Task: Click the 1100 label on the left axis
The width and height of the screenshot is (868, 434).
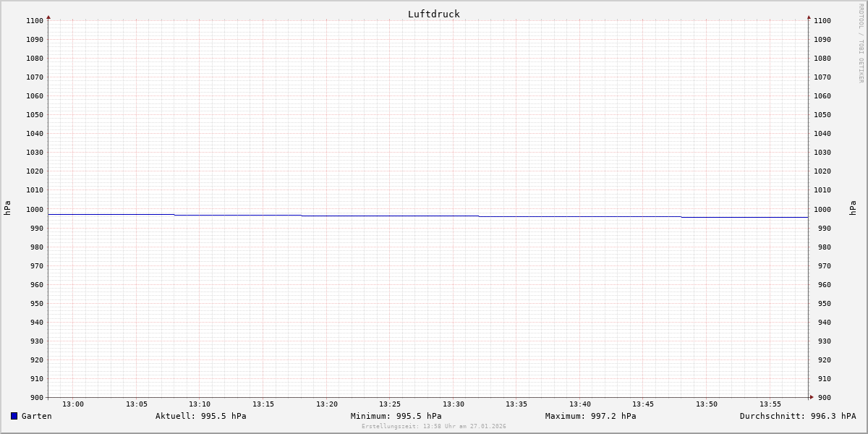Action: pos(35,21)
